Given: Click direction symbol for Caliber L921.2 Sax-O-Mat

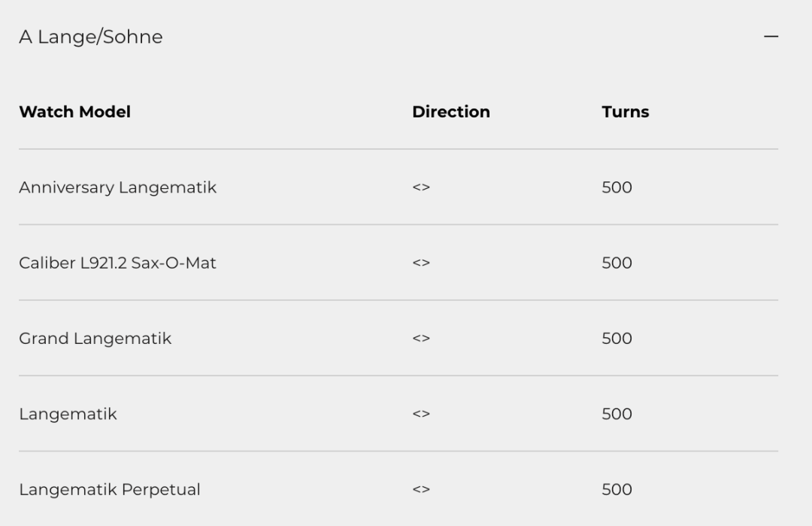Looking at the screenshot, I should 421,263.
